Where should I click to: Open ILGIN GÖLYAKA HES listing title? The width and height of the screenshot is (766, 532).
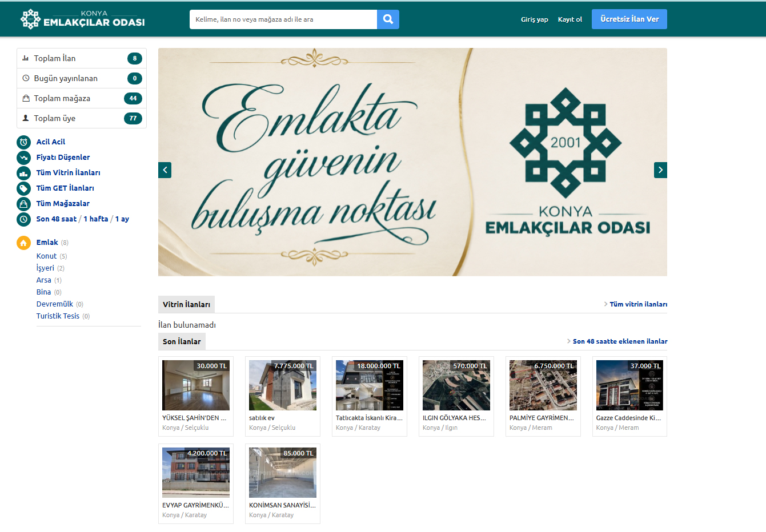pos(455,418)
